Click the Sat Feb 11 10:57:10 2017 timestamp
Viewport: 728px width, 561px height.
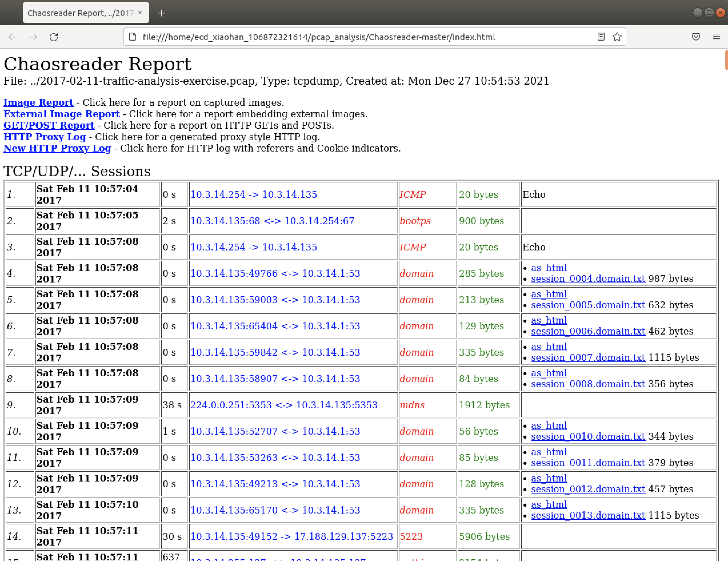87,510
